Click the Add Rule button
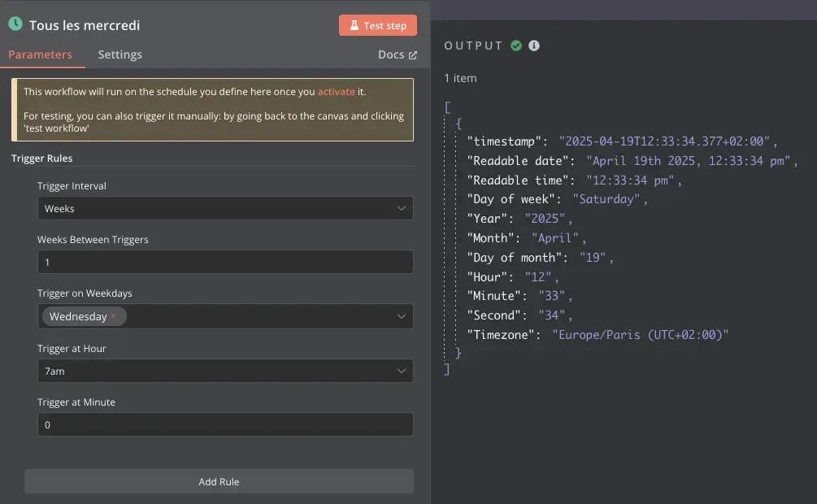The height and width of the screenshot is (504, 817). 219,481
